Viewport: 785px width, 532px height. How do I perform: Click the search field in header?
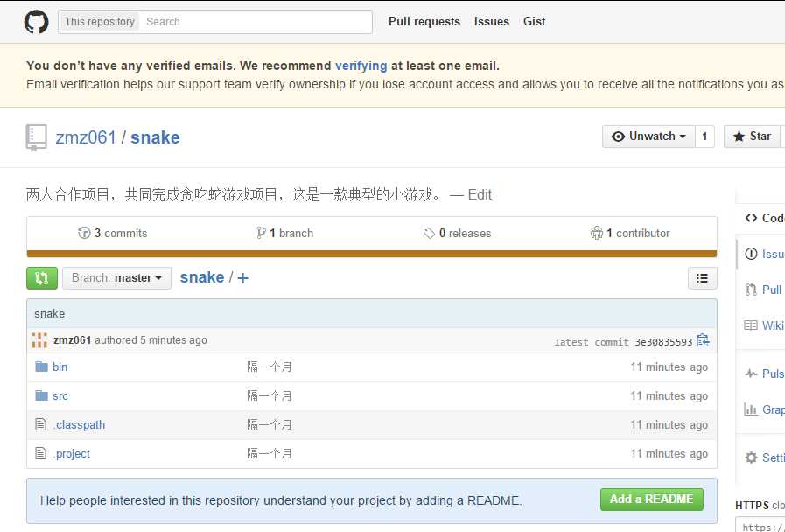click(256, 22)
